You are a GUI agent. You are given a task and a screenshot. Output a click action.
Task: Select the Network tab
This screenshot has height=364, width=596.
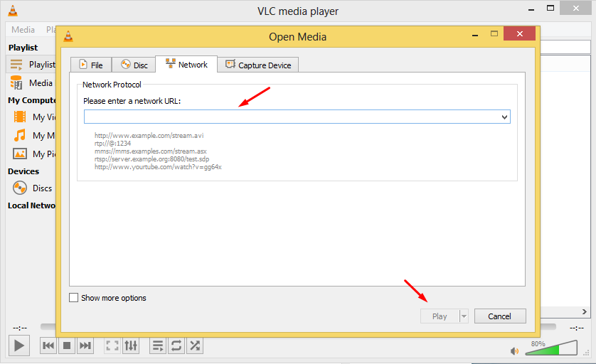click(186, 64)
